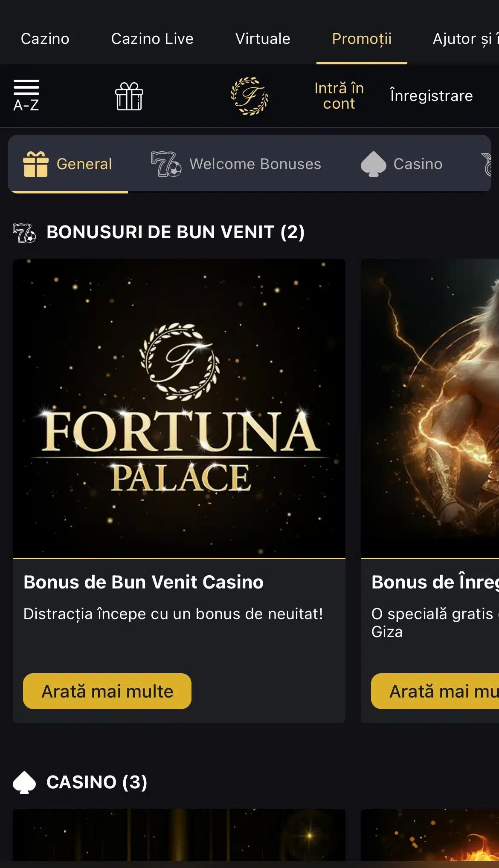
Task: Select the Welcome Bonuses category tab
Action: click(x=255, y=164)
